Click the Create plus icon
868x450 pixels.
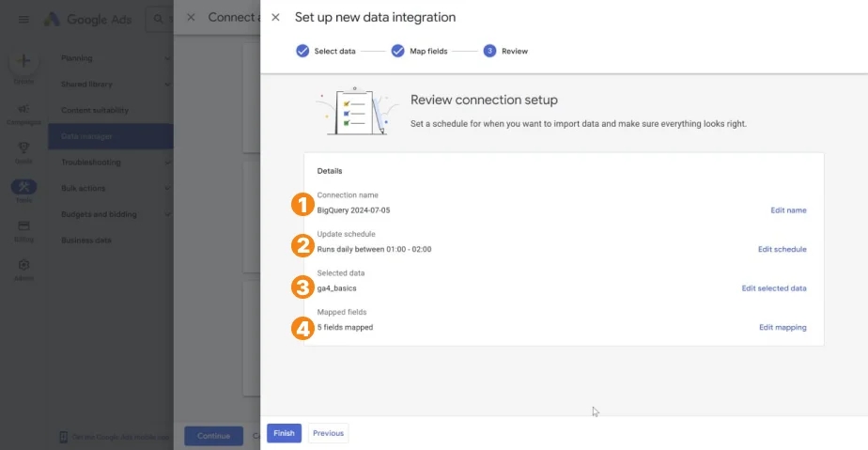point(23,61)
